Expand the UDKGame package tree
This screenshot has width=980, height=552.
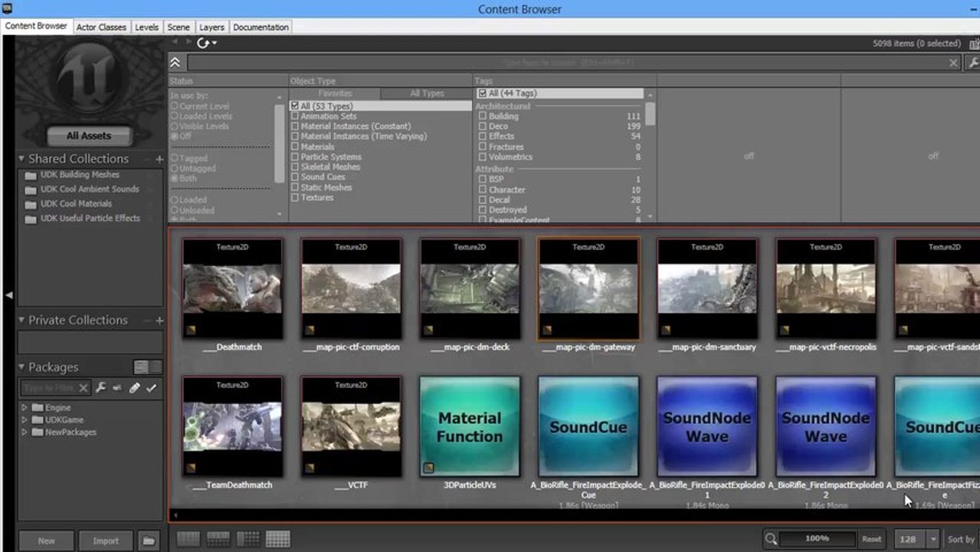(x=25, y=420)
